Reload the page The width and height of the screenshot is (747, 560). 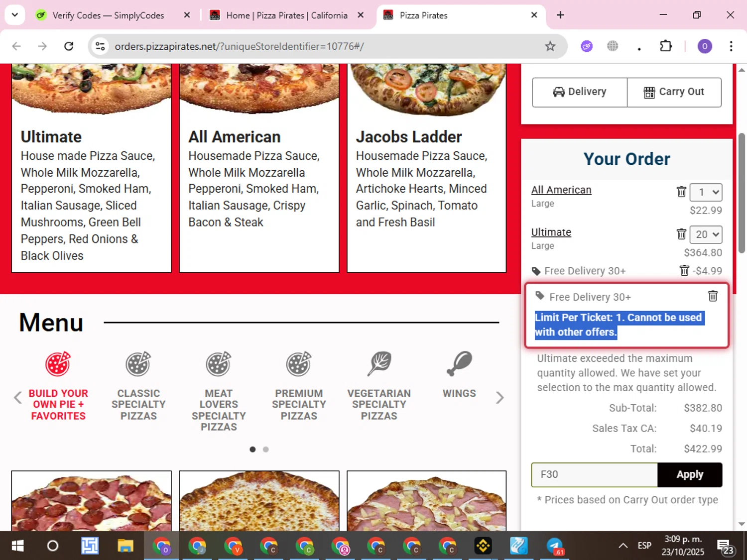click(69, 46)
